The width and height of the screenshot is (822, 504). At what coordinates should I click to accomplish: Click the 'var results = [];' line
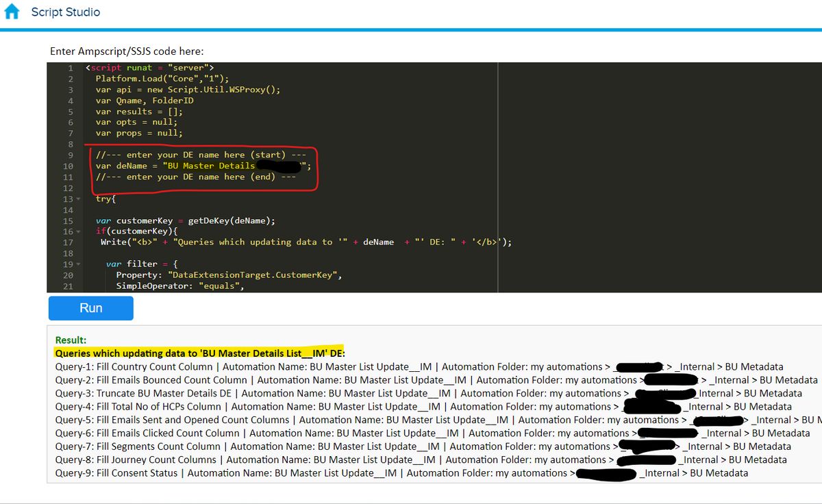point(139,112)
